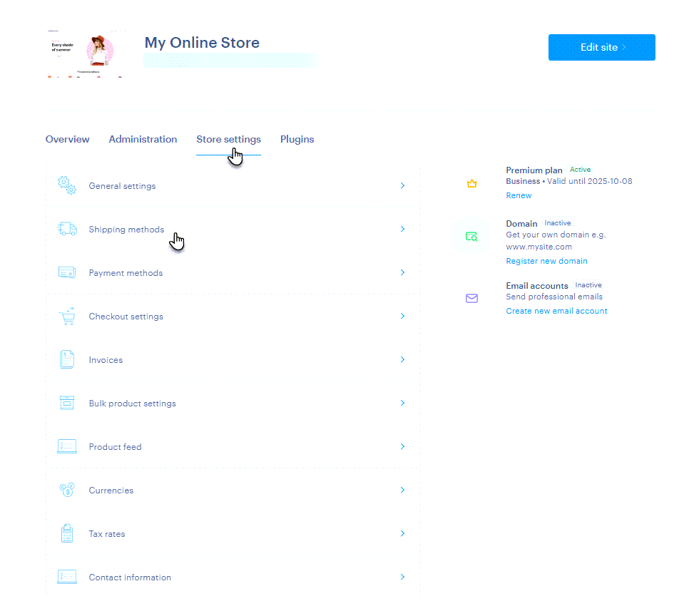This screenshot has height=616, width=694.
Task: Open Shipping methods via its chevron arrow
Action: click(x=402, y=229)
